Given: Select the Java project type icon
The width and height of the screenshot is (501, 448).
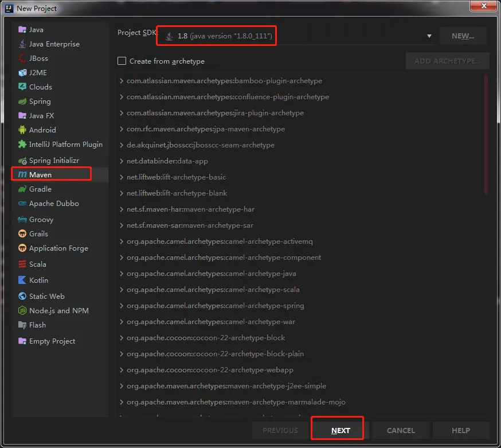Looking at the screenshot, I should (x=22, y=30).
